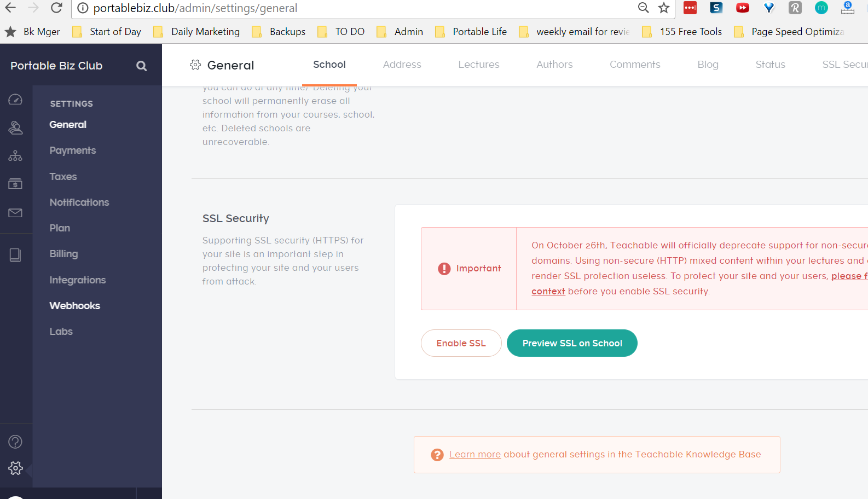Click the zoom magnifier icon in address bar
This screenshot has width=868, height=499.
(643, 8)
